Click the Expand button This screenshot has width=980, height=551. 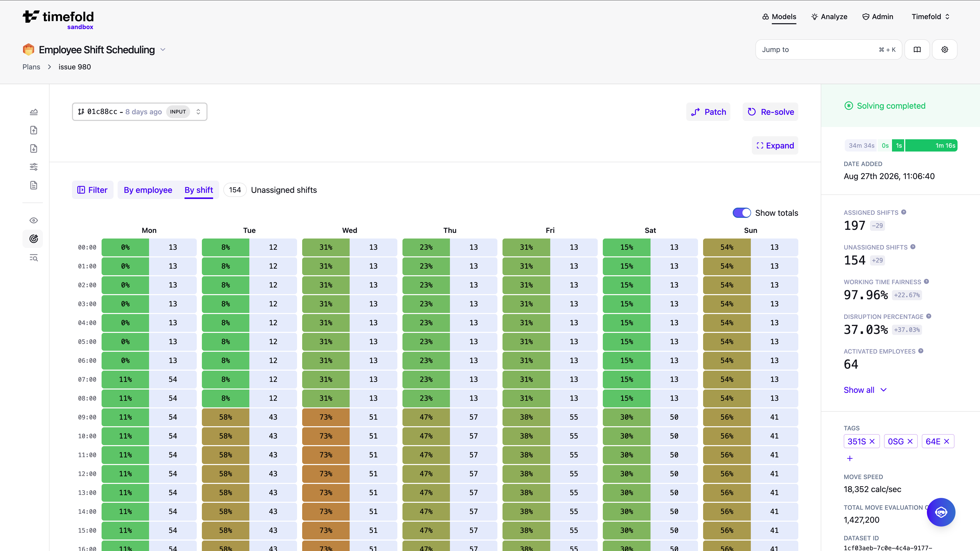click(x=775, y=146)
